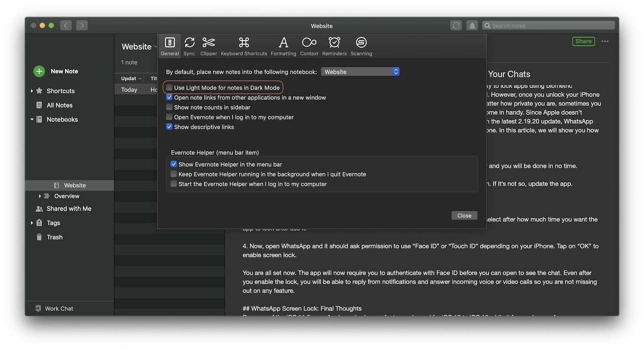
Task: Select All Notes in the sidebar
Action: click(59, 105)
